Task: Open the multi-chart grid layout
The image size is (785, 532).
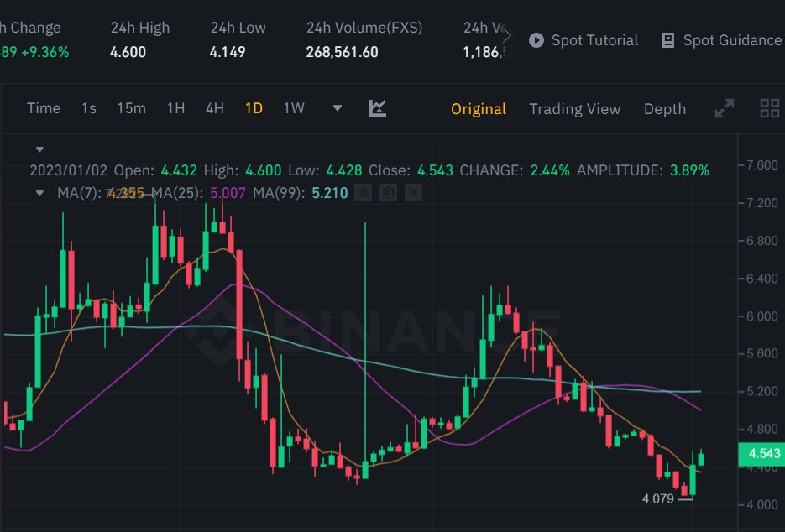Action: (x=770, y=108)
